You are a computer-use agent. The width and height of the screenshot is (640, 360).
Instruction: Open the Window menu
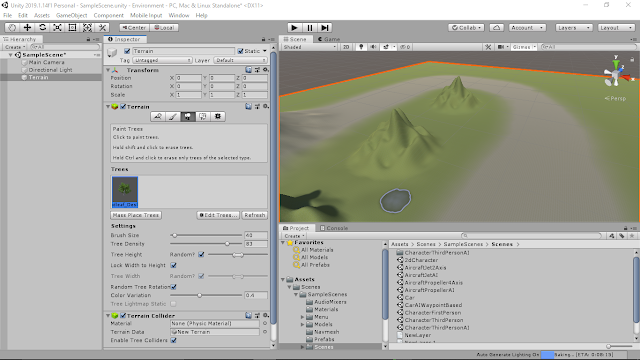(x=179, y=15)
